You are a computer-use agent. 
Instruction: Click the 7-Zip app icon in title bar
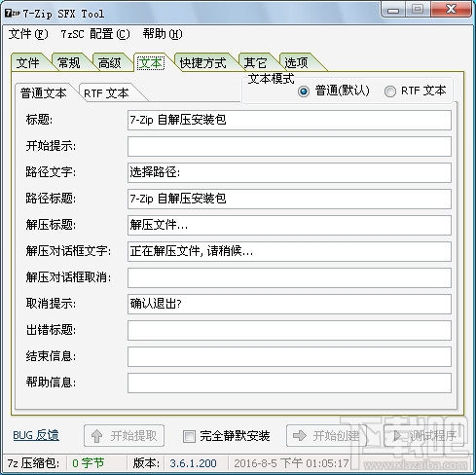(x=13, y=14)
